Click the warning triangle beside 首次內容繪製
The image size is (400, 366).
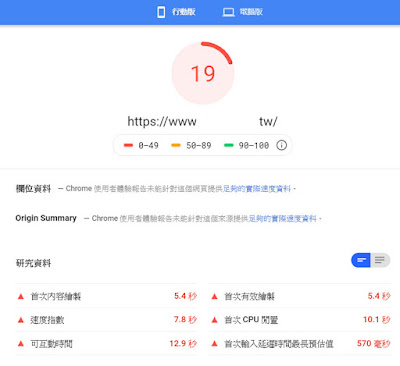click(x=21, y=296)
